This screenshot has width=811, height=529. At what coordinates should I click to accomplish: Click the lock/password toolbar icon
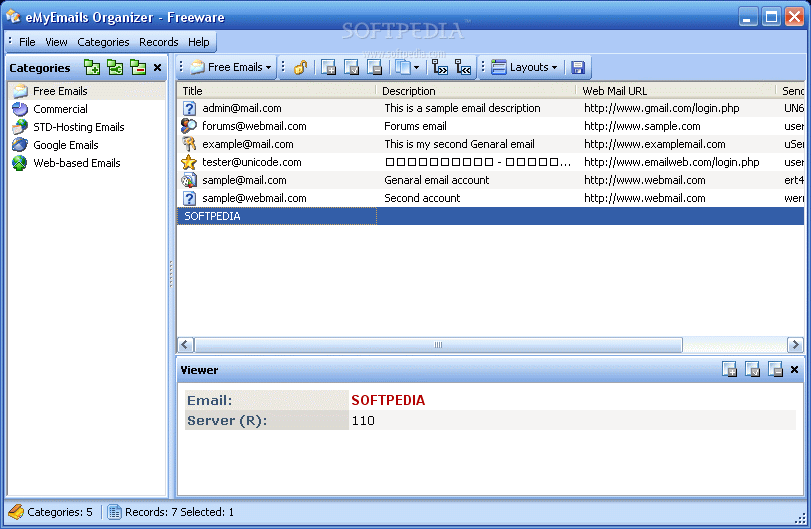[301, 67]
